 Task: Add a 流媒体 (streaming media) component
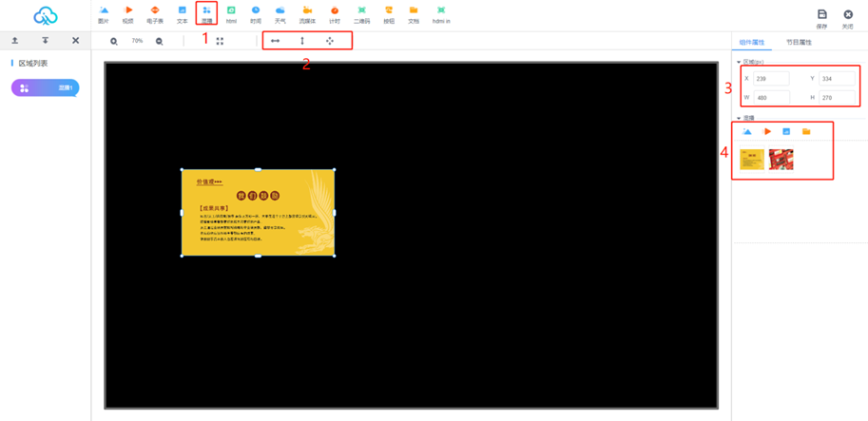[x=307, y=13]
